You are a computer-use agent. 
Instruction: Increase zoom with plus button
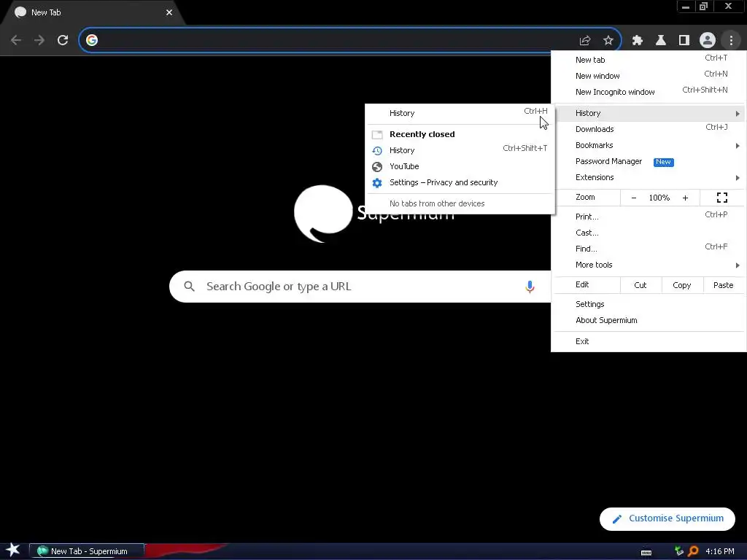685,198
